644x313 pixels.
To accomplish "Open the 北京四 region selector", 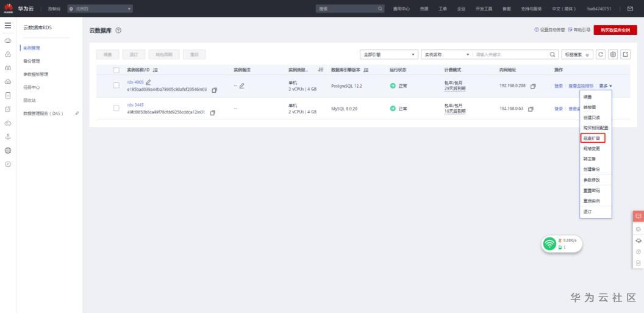I will point(100,9).
